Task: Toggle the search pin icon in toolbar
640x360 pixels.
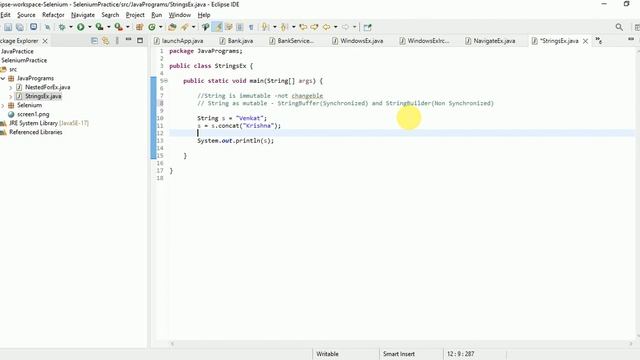Action: 205,27
